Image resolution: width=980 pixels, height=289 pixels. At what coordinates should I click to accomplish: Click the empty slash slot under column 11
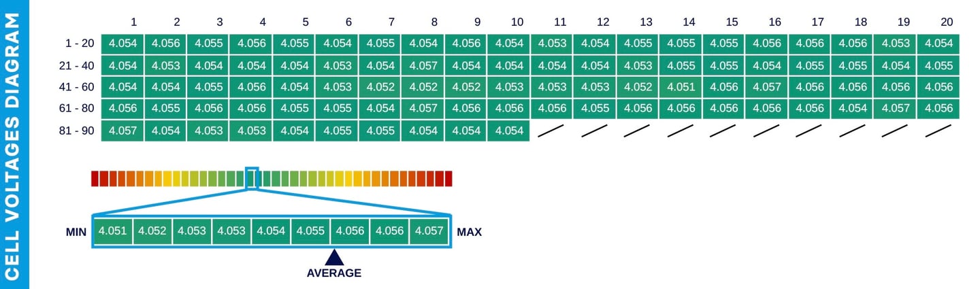pos(552,131)
